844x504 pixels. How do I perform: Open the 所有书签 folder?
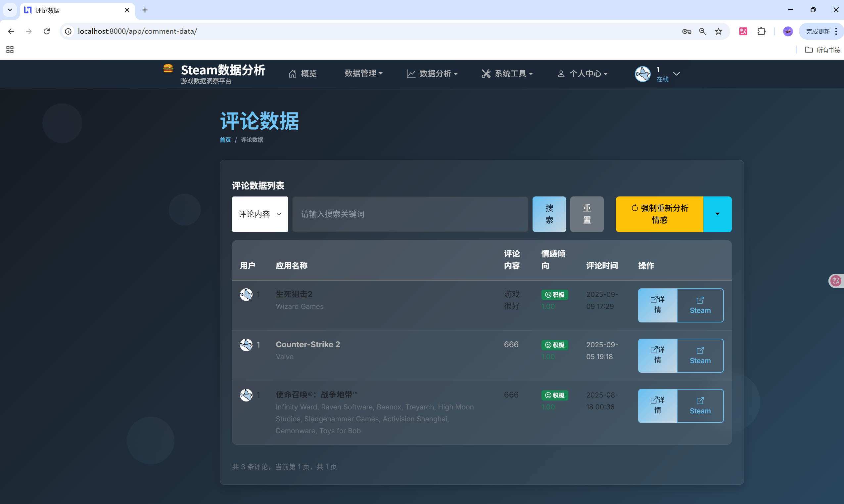[822, 50]
